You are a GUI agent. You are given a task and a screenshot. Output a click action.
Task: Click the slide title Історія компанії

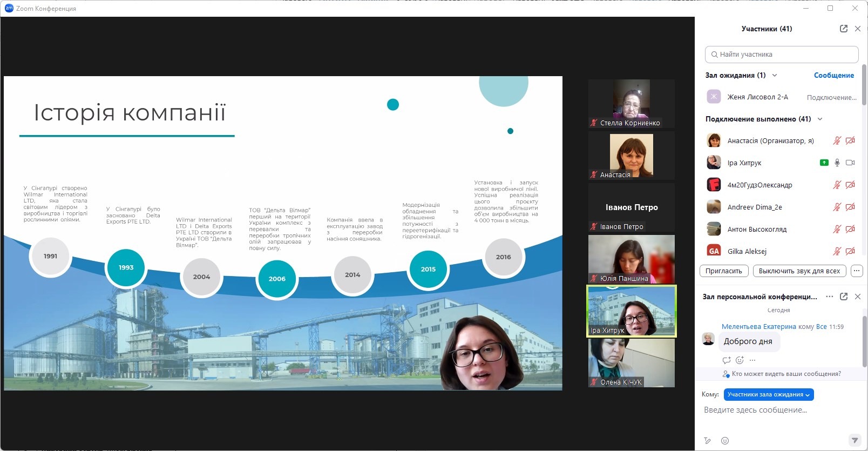[x=130, y=113]
